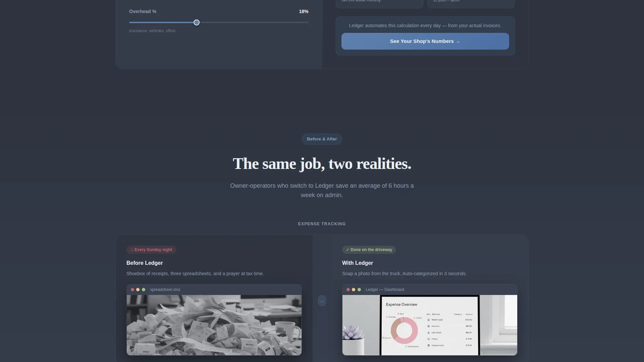This screenshot has height=362, width=644.
Task: Click the 'The same job, two realities.' heading
Action: tap(322, 164)
